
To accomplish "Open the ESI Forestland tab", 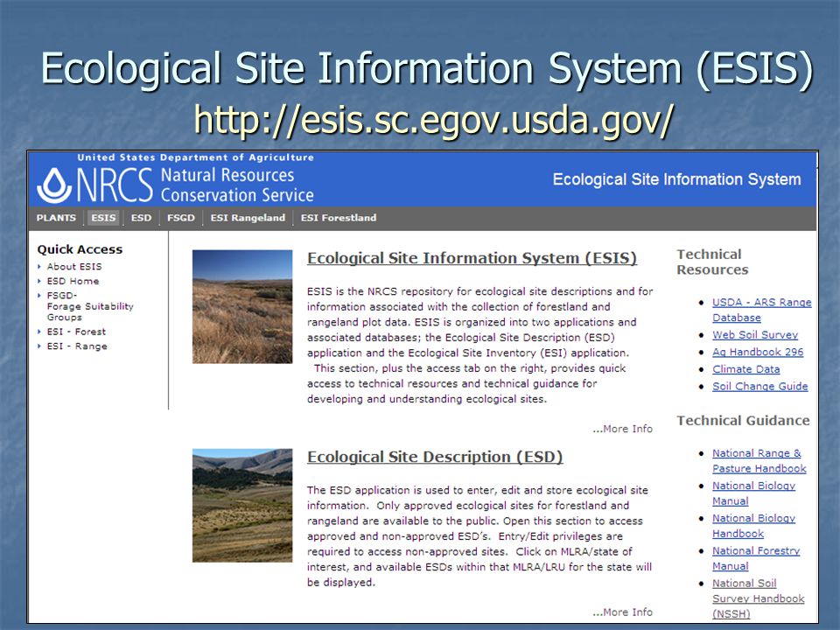I will (x=339, y=218).
